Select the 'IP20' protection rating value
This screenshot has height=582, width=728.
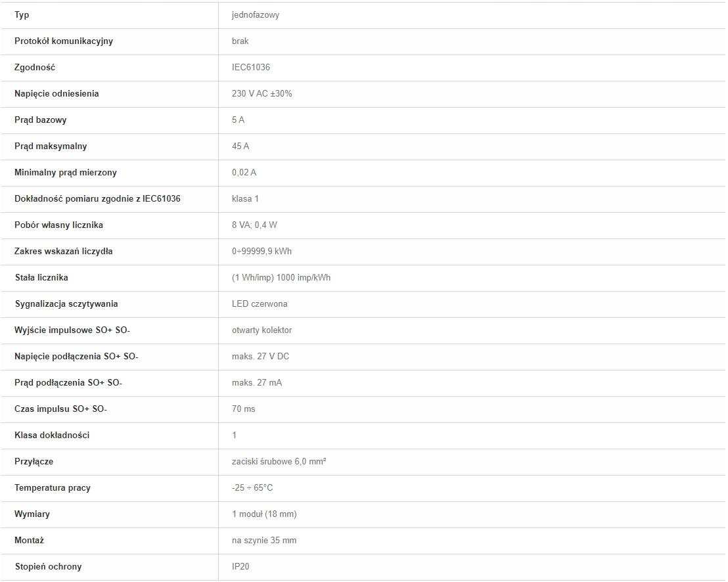coord(240,567)
